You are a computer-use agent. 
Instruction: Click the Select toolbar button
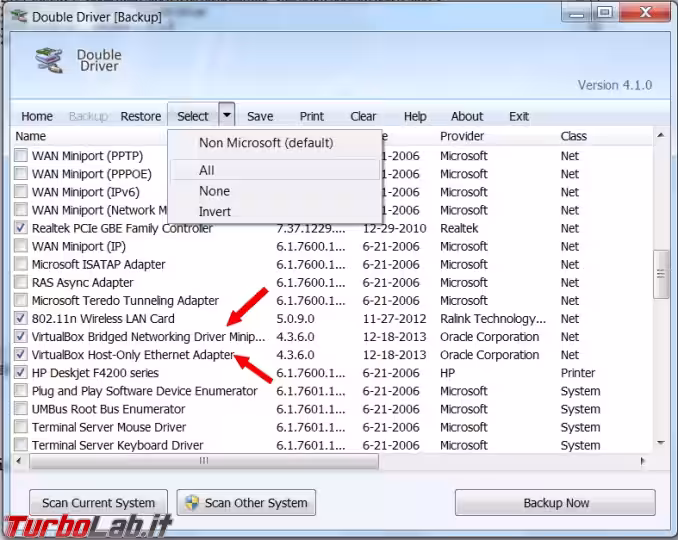[x=193, y=116]
